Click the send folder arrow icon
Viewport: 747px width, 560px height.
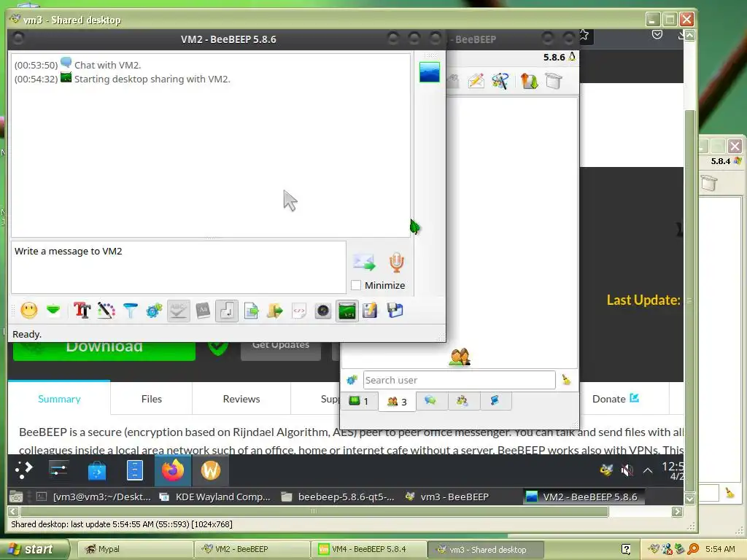[275, 311]
